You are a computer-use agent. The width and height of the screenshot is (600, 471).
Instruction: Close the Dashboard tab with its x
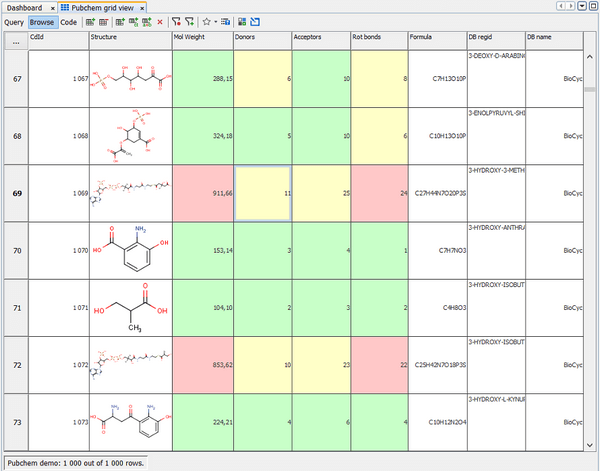52,7
